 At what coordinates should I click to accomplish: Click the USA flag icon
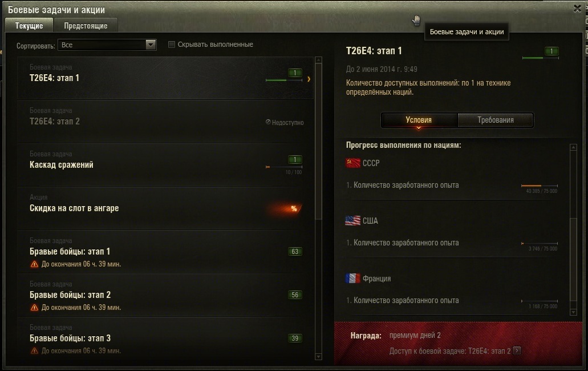tap(352, 220)
